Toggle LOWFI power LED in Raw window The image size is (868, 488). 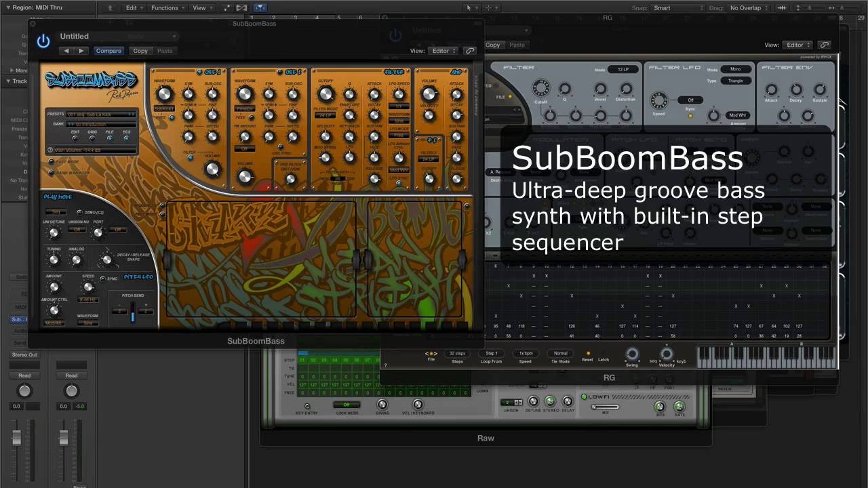[x=584, y=396]
